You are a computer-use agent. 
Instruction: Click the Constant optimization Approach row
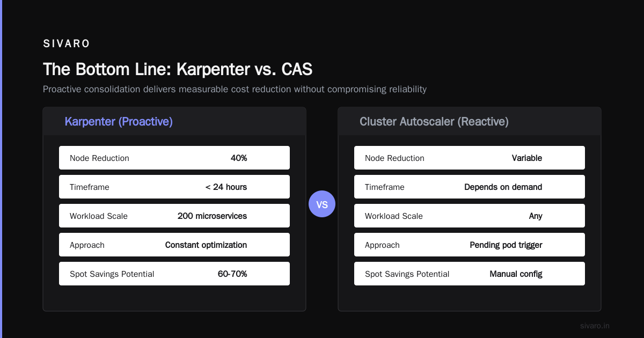[x=174, y=245]
